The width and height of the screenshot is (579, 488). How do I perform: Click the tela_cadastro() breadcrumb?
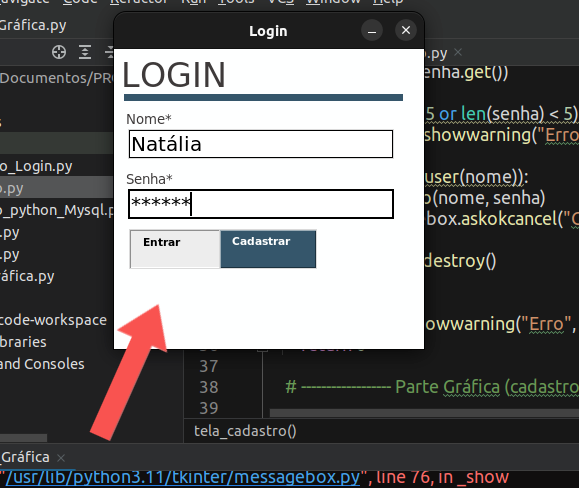click(245, 431)
